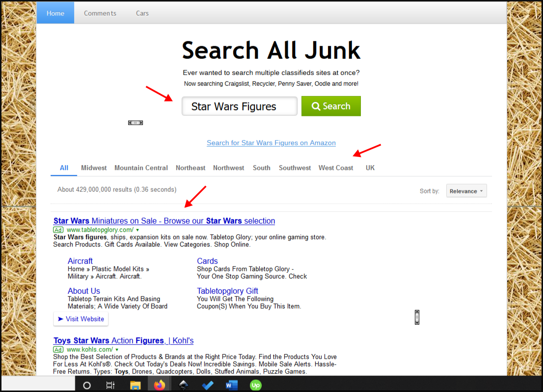543x392 pixels.
Task: Follow the Search for Star Wars Figures on Amazon link
Action: 271,143
